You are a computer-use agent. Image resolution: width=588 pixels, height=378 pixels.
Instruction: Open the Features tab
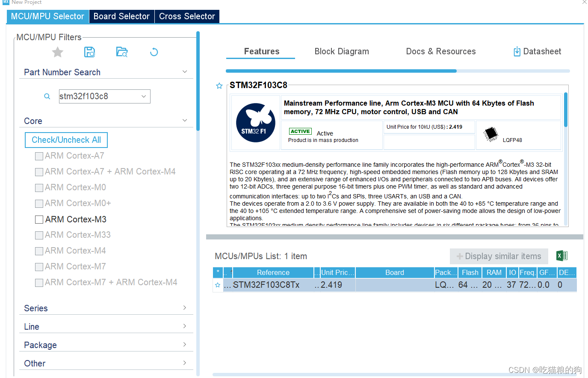(x=261, y=51)
